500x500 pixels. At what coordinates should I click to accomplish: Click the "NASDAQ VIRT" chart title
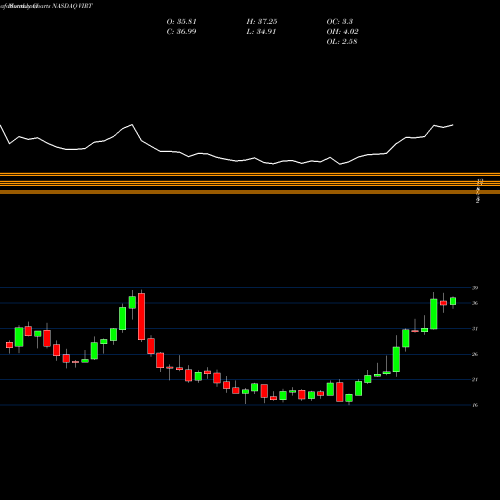click(72, 6)
